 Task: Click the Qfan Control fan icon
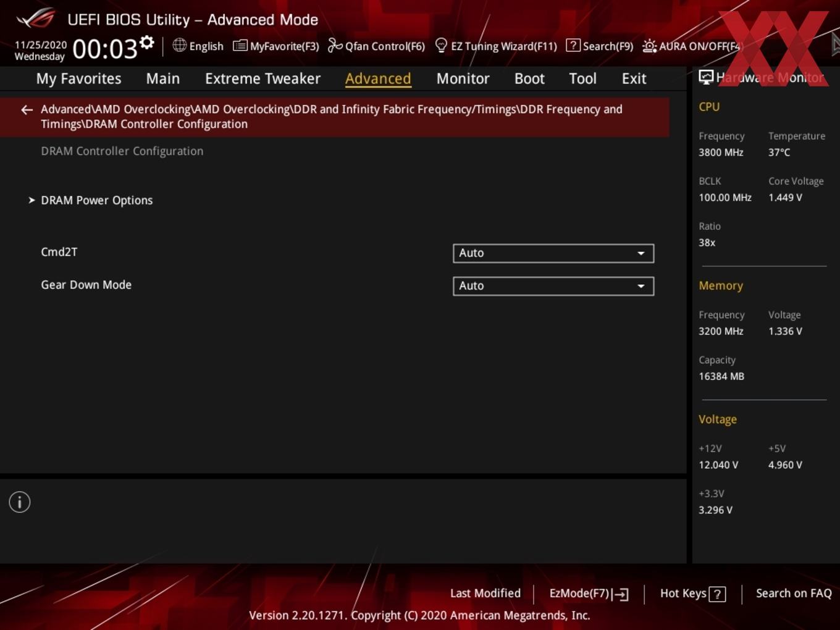335,45
